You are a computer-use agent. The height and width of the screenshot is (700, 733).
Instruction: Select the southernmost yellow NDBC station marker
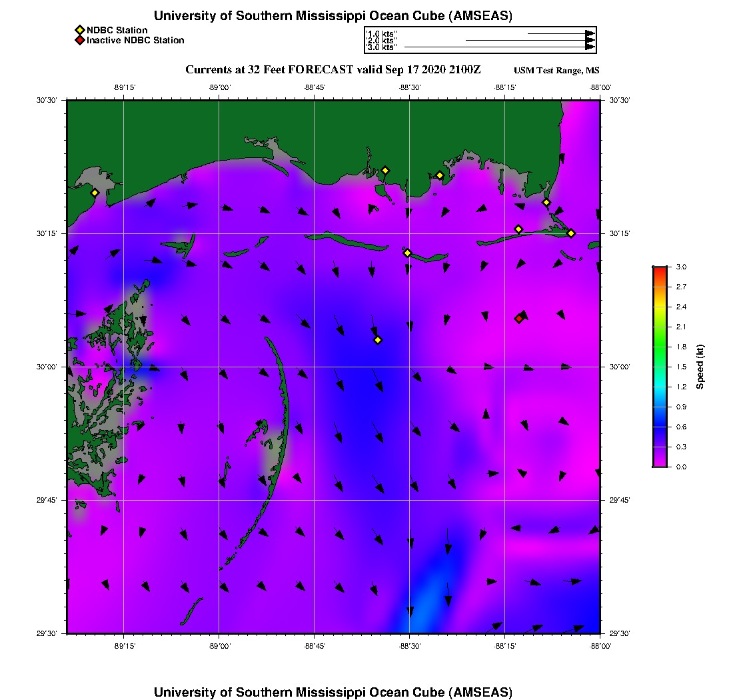[378, 340]
